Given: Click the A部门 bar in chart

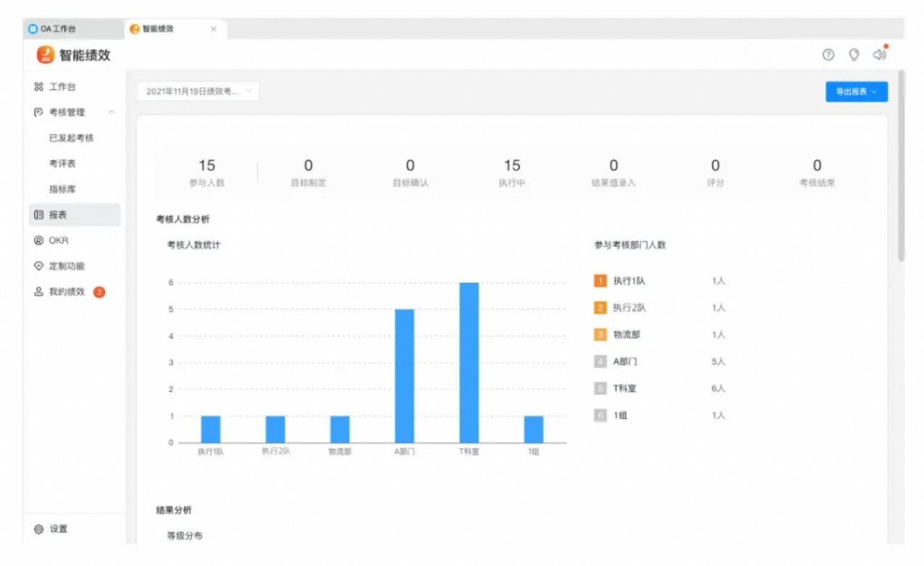Looking at the screenshot, I should [404, 376].
